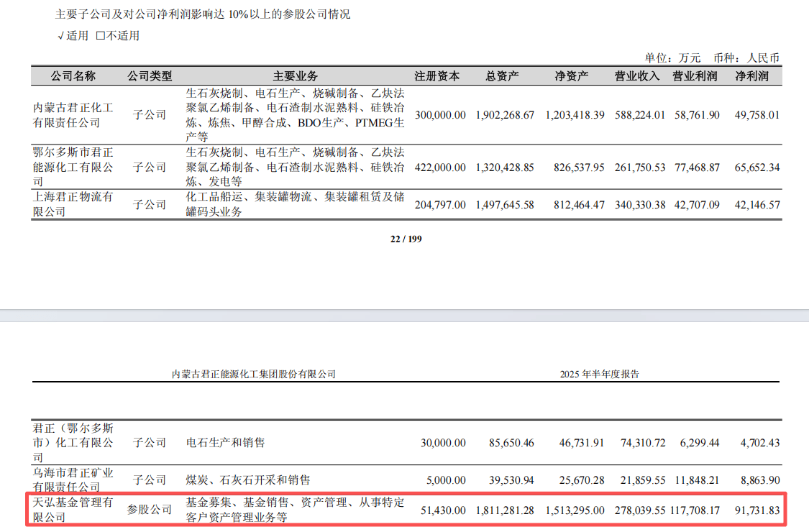The image size is (809, 532).
Task: Click total assets value 1,320,428.85
Action: click(x=505, y=168)
